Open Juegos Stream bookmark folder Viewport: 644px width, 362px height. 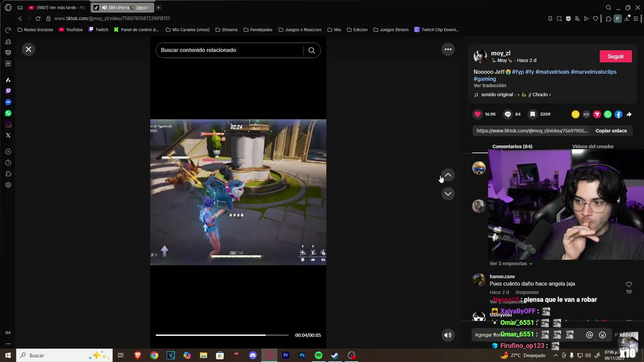point(391,30)
